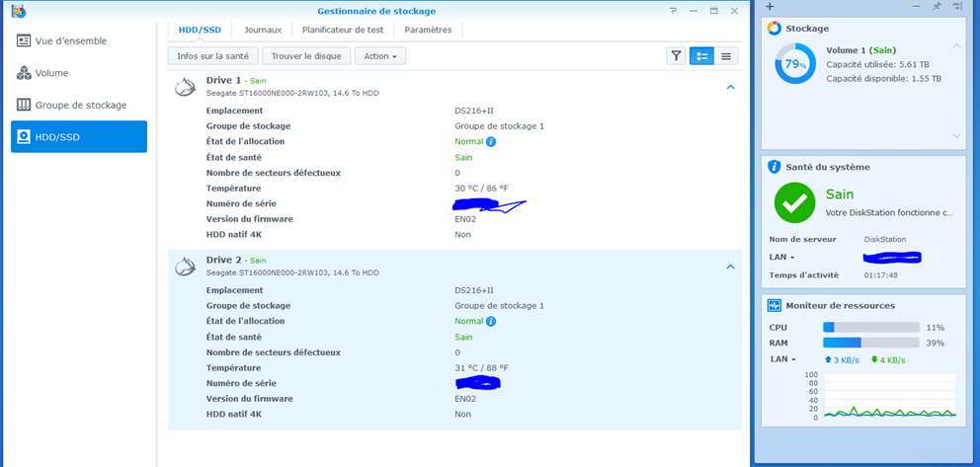Click the Storage Manager help question mark
Image resolution: width=980 pixels, height=467 pixels.
673,11
